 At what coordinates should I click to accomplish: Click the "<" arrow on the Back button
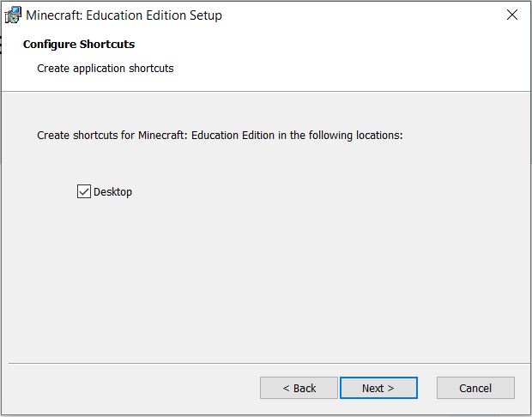[x=286, y=388]
